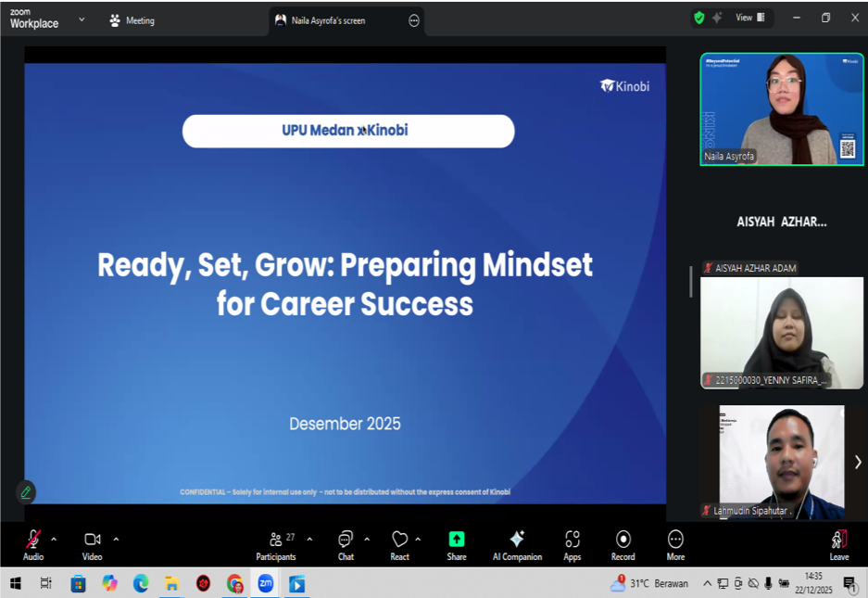Image resolution: width=868 pixels, height=598 pixels.
Task: Expand video options arrow next to Video
Action: [x=116, y=539]
